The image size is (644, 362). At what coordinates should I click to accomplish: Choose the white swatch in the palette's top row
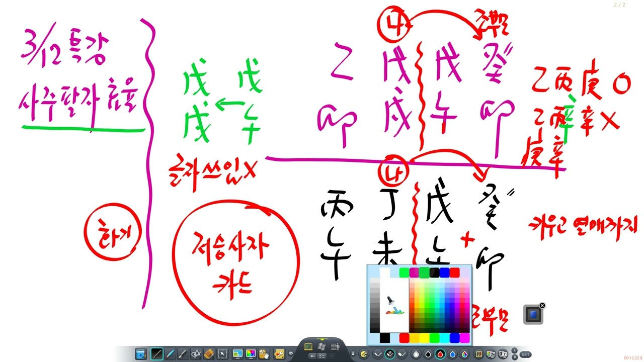[384, 273]
